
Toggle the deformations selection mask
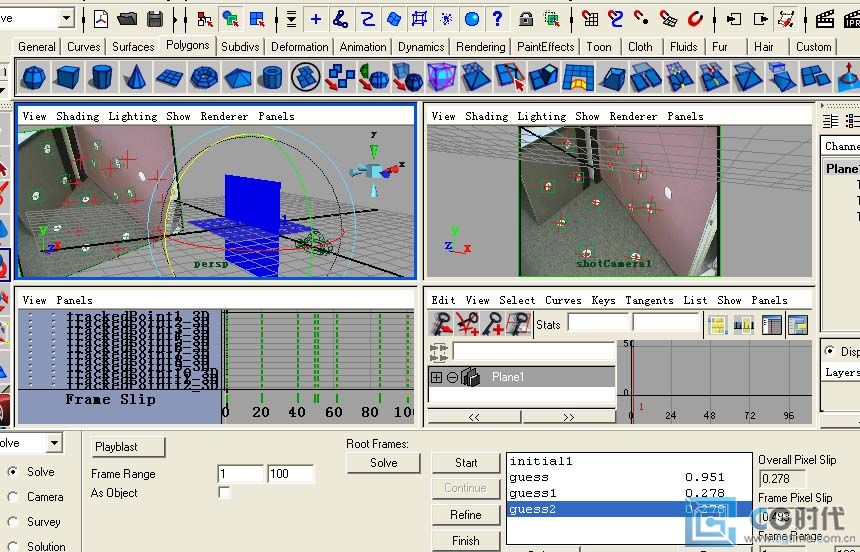point(420,19)
